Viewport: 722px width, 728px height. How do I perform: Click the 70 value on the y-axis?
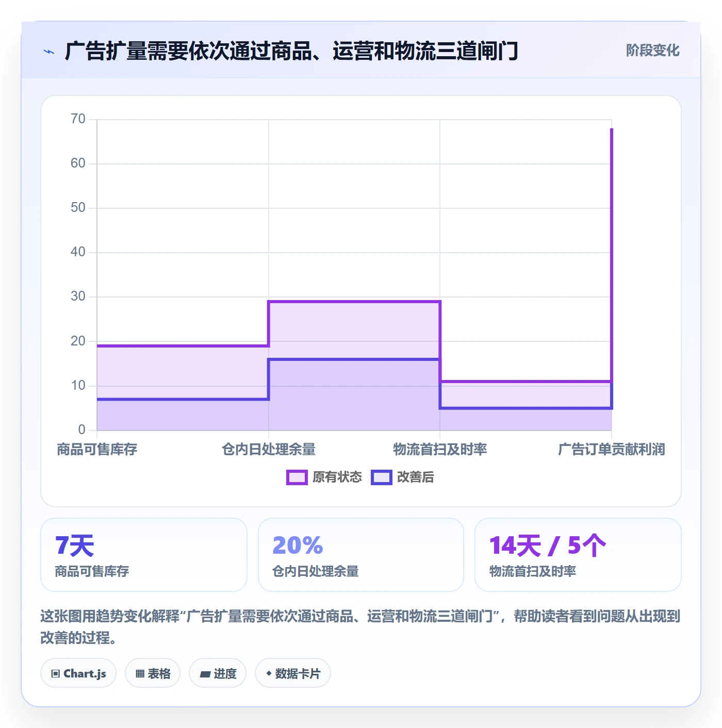click(x=78, y=119)
